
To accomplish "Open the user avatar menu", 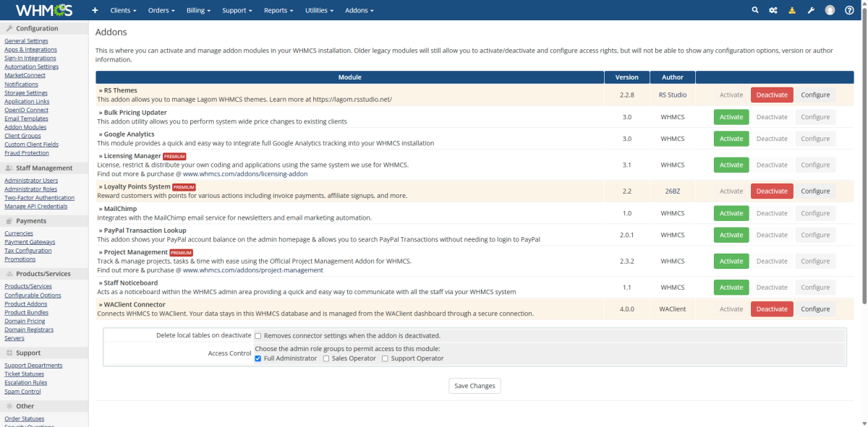I will (x=830, y=10).
